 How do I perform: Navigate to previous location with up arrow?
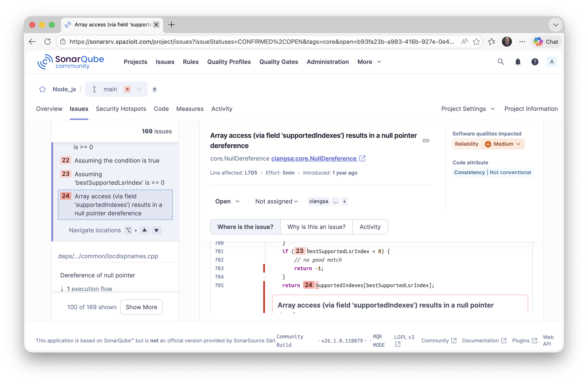point(145,230)
